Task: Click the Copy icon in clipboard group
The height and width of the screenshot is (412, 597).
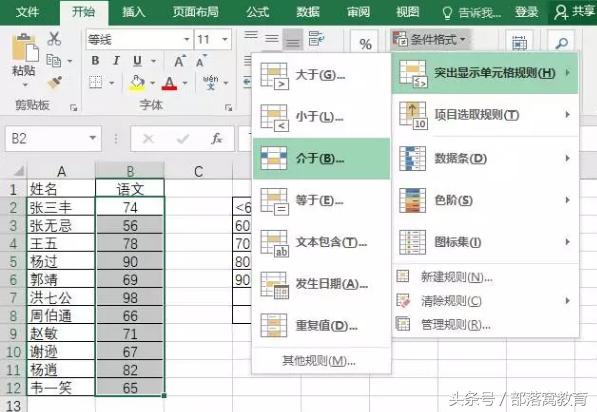Action: click(53, 61)
